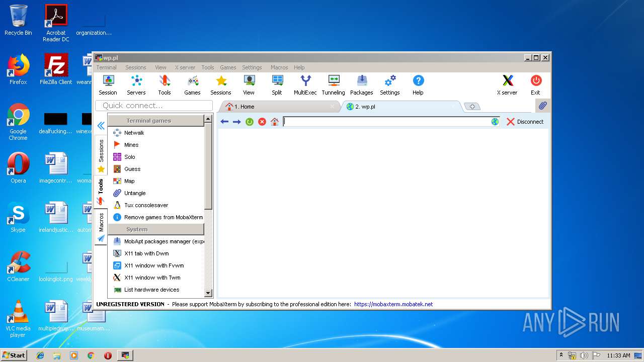Open the Games menu
Image resolution: width=644 pixels, height=362 pixels.
point(228,67)
